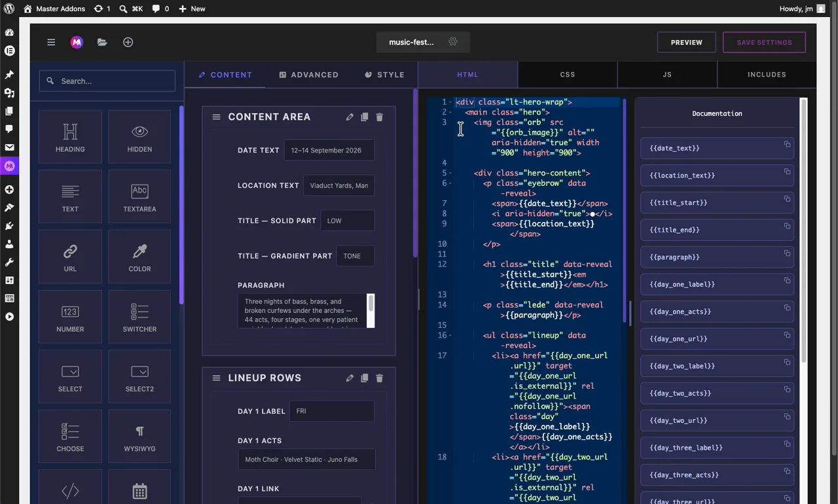Duplicate the Content Area section
Viewport: 838px width, 504px height.
tap(365, 117)
